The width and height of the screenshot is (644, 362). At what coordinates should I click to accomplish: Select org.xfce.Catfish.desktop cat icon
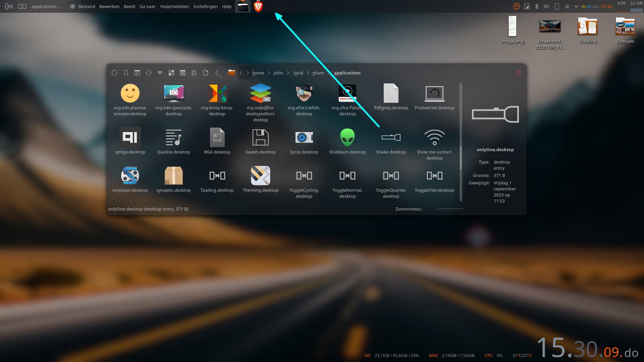[x=304, y=93]
